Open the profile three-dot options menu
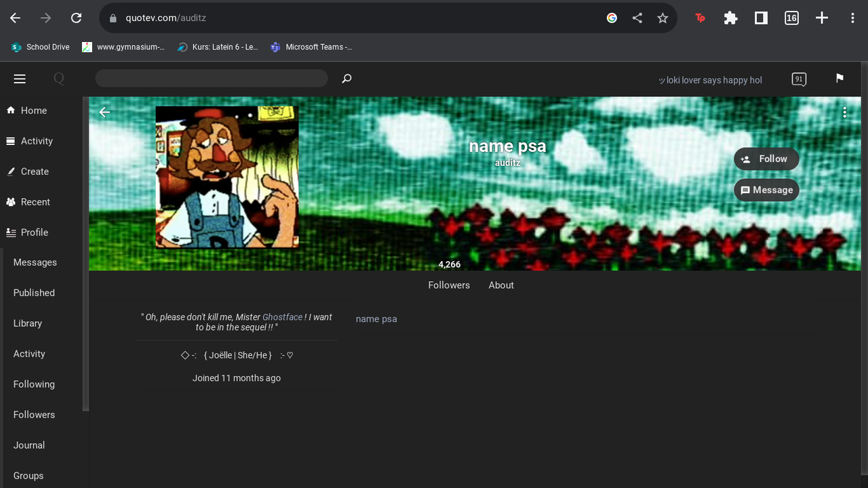The width and height of the screenshot is (868, 488). pyautogui.click(x=844, y=113)
